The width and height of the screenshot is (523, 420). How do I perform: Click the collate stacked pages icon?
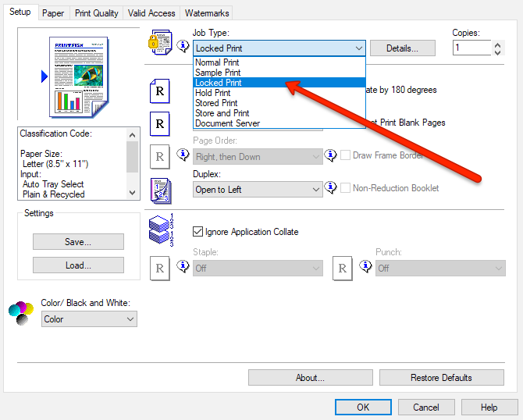coord(160,232)
